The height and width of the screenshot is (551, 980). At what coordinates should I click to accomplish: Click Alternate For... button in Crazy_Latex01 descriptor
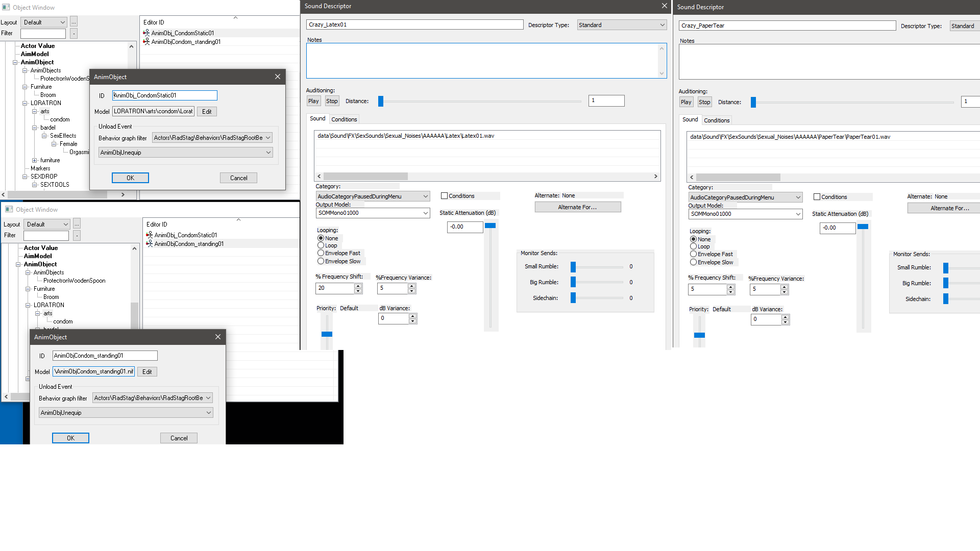pos(578,207)
